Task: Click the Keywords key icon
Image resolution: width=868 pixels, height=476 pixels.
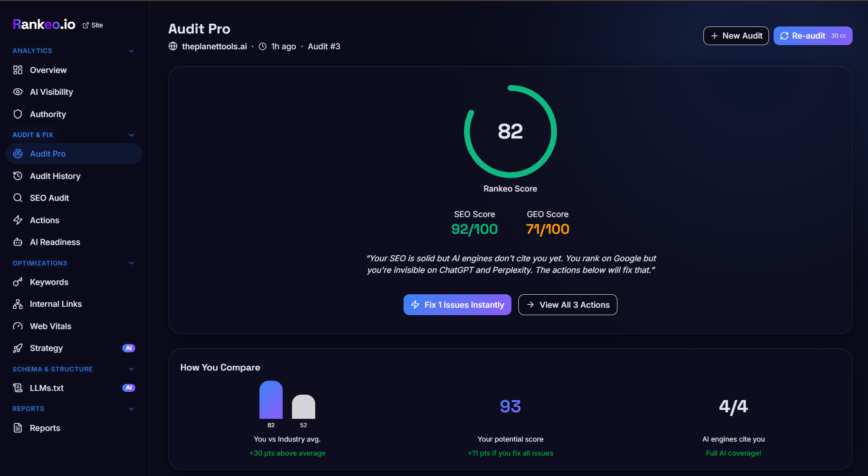Action: point(18,282)
